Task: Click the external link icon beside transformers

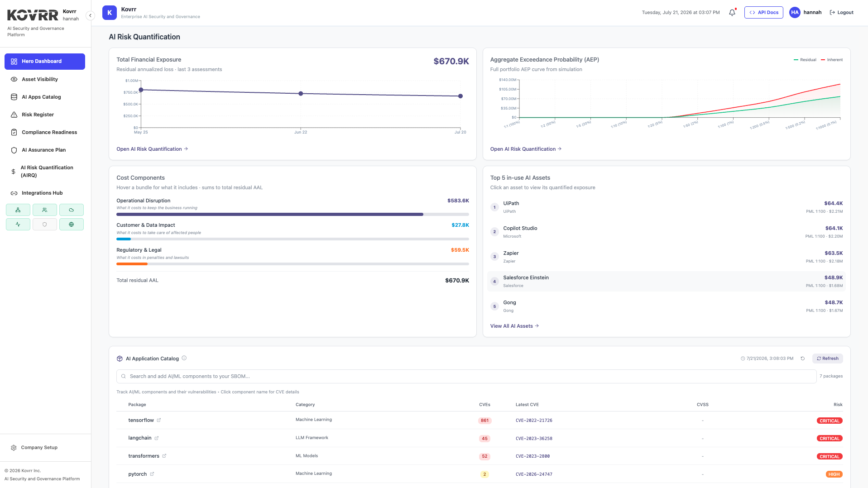Action: point(164,456)
